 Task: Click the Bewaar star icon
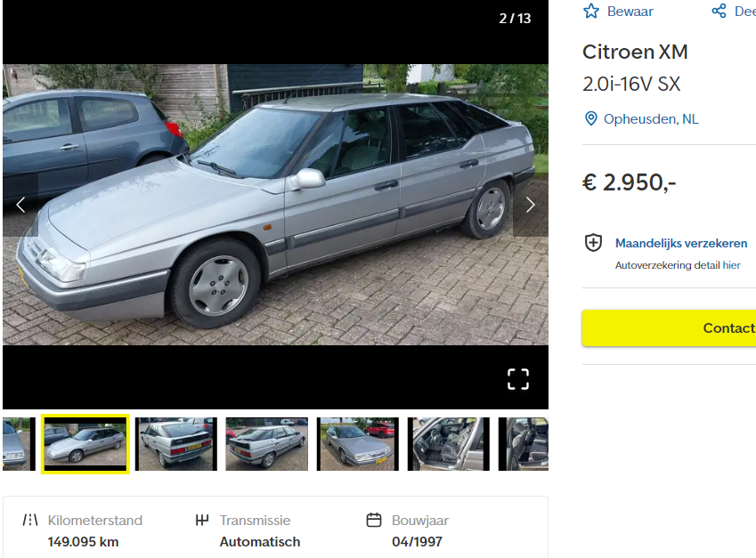pos(591,11)
